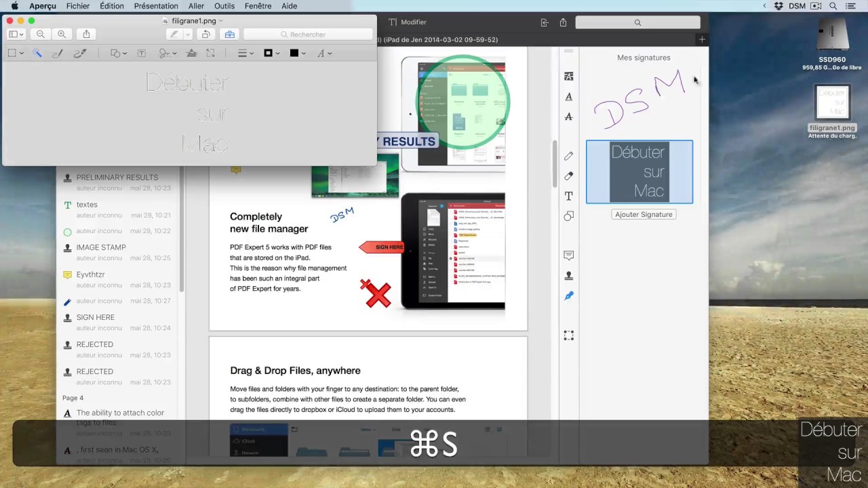Click the signature fountain pen tool
The width and height of the screenshot is (868, 488).
(x=569, y=296)
